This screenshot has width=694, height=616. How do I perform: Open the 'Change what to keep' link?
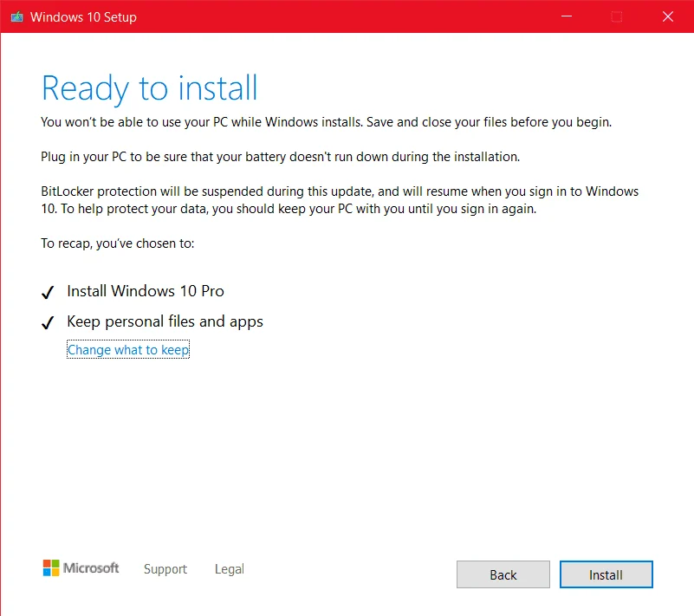click(x=128, y=350)
